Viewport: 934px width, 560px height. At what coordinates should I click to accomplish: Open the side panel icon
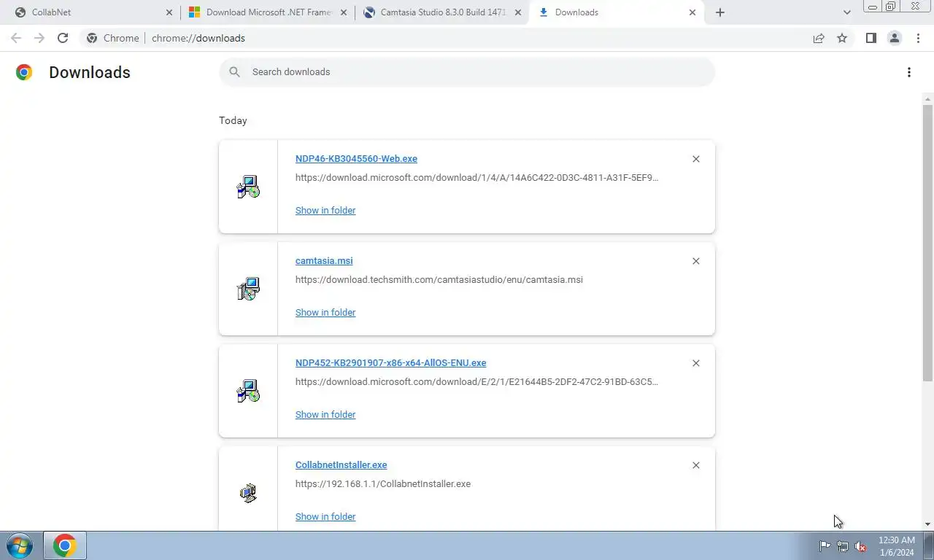click(x=871, y=38)
